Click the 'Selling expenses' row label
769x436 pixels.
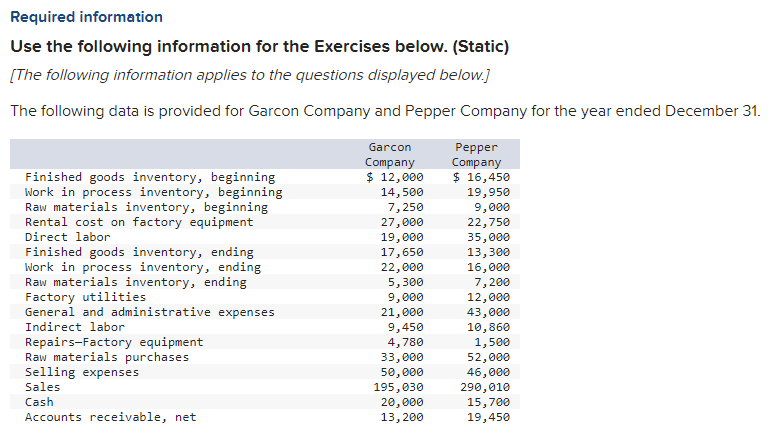[x=82, y=372]
